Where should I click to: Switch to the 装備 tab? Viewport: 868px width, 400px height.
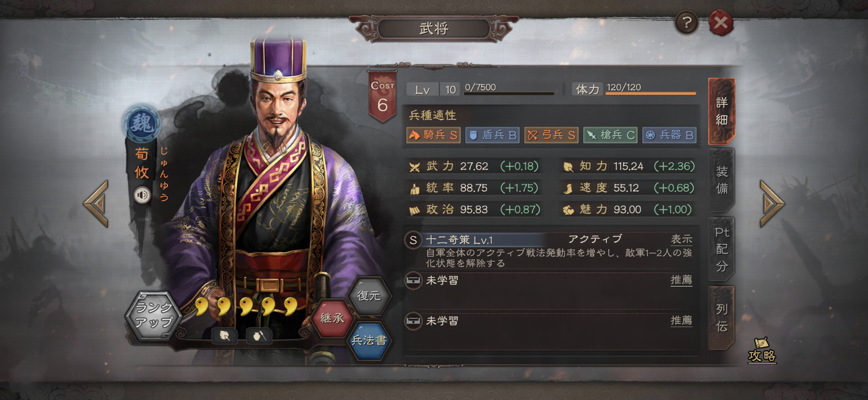point(722,180)
